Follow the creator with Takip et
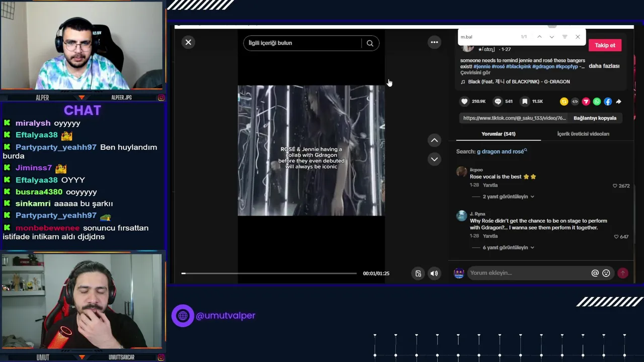Screen dimensions: 644x362 point(605,45)
